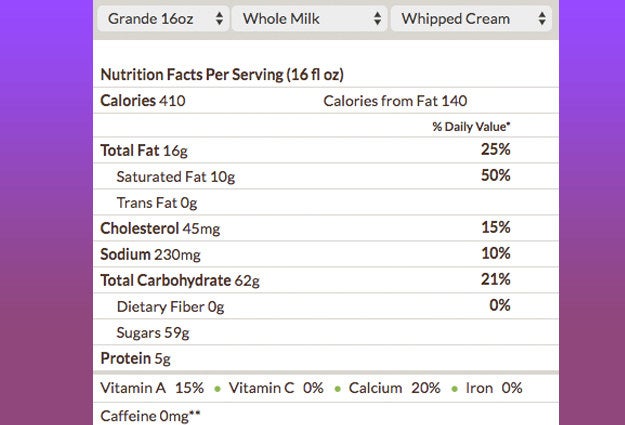This screenshot has width=625, height=425.
Task: Click the % Daily Value header
Action: (471, 127)
